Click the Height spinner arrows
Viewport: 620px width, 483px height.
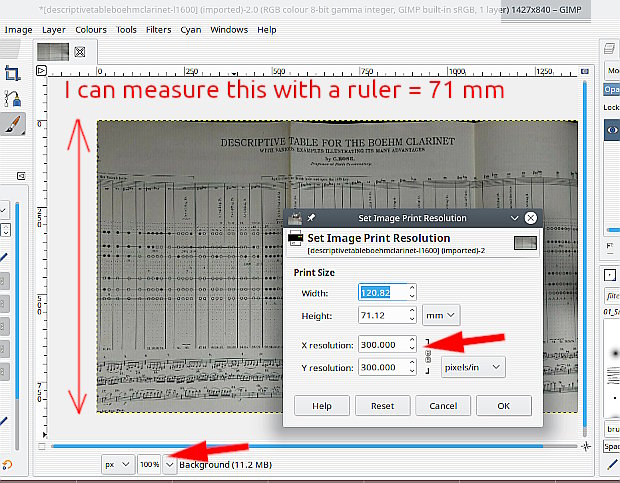[x=412, y=315]
